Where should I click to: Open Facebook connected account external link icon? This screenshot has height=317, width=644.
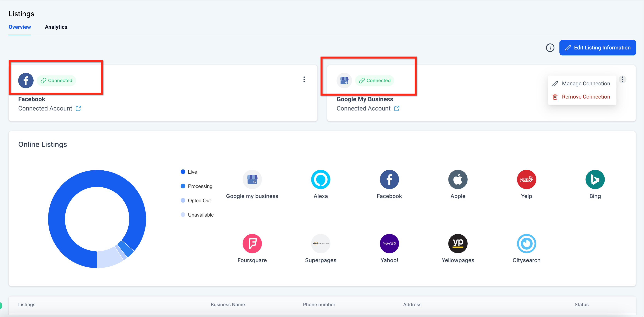[78, 108]
